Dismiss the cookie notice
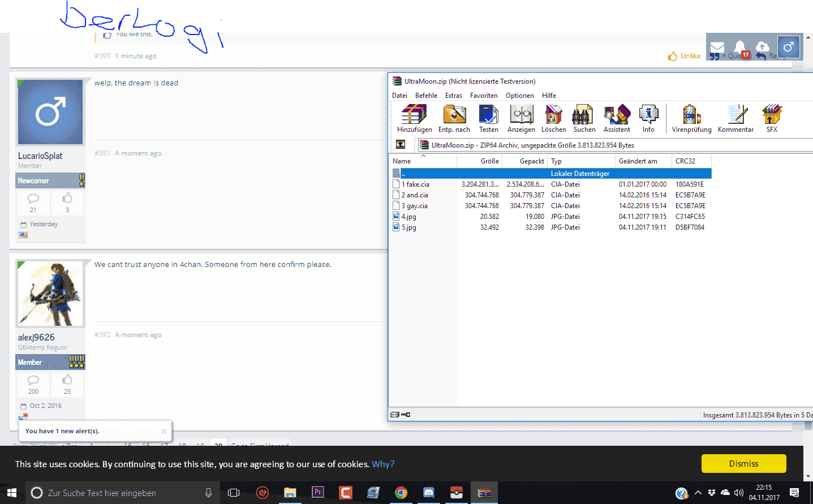 (743, 464)
